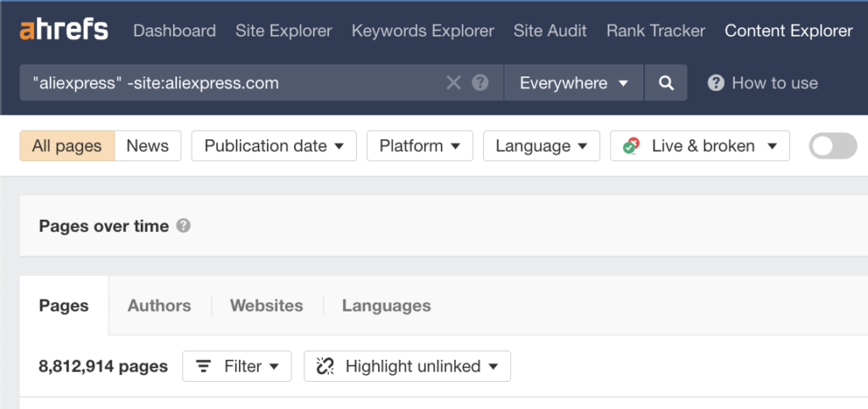The image size is (868, 409).
Task: Open the Everywhere search scope dropdown
Action: click(x=574, y=83)
